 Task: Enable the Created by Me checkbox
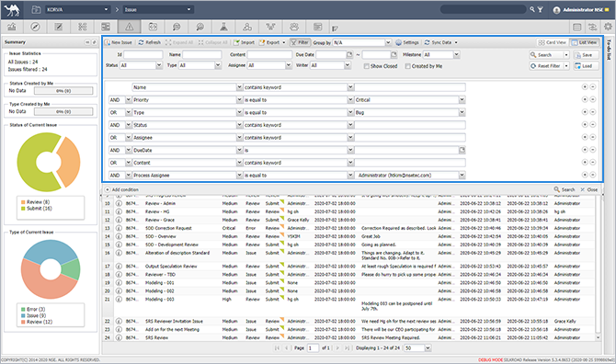(408, 66)
